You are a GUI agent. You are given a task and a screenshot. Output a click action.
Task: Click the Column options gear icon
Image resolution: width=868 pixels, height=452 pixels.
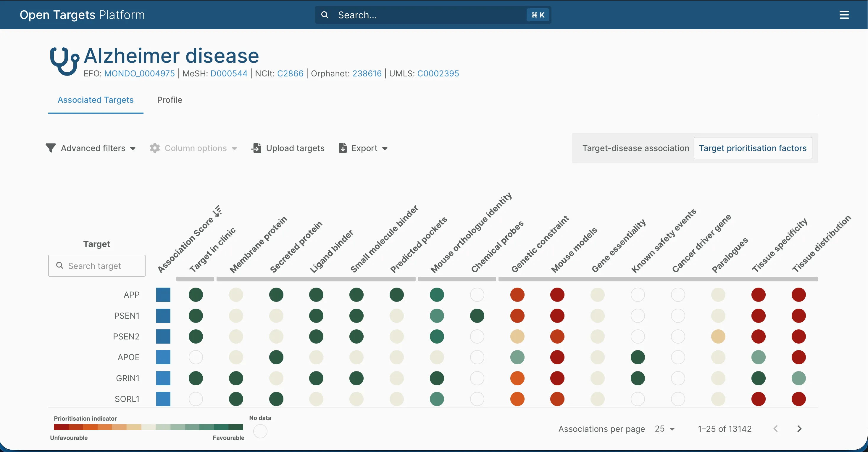pyautogui.click(x=155, y=148)
